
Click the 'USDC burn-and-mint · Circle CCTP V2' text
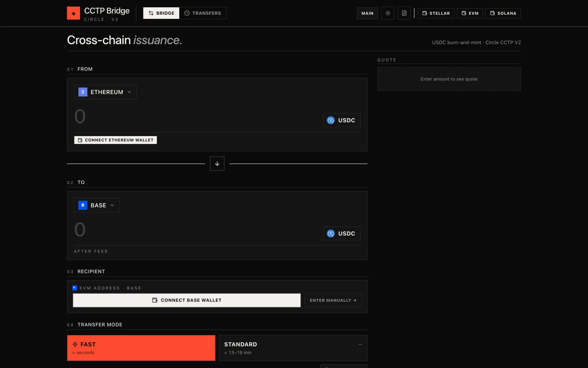476,43
